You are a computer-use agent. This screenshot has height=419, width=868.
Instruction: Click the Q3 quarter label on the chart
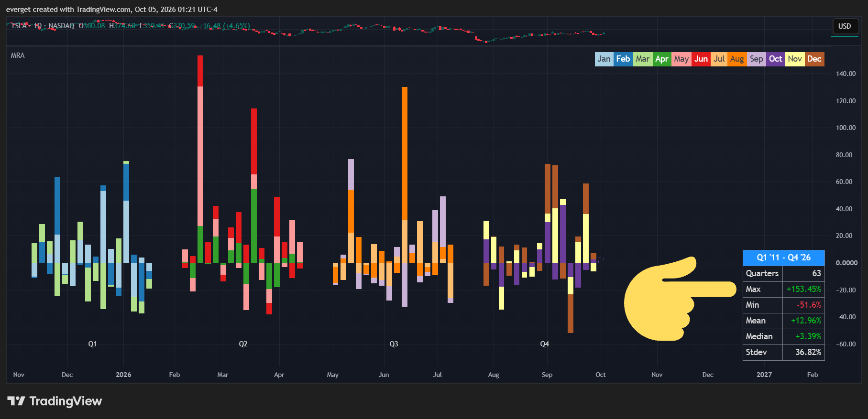coord(394,344)
